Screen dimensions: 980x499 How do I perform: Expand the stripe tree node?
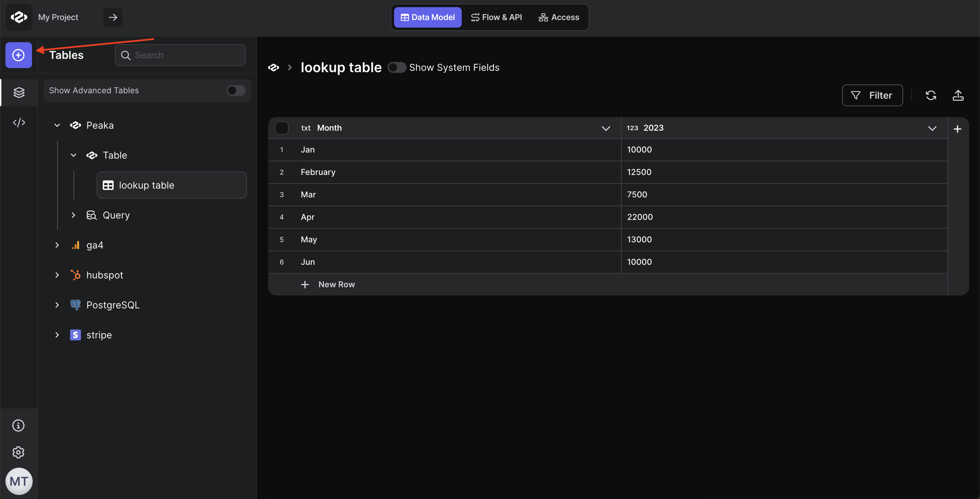pos(57,335)
